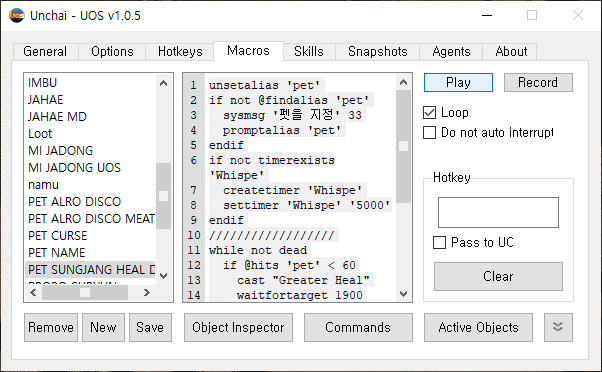Click code line cast "Greater Heal"
Image resolution: width=602 pixels, height=372 pixels.
303,280
